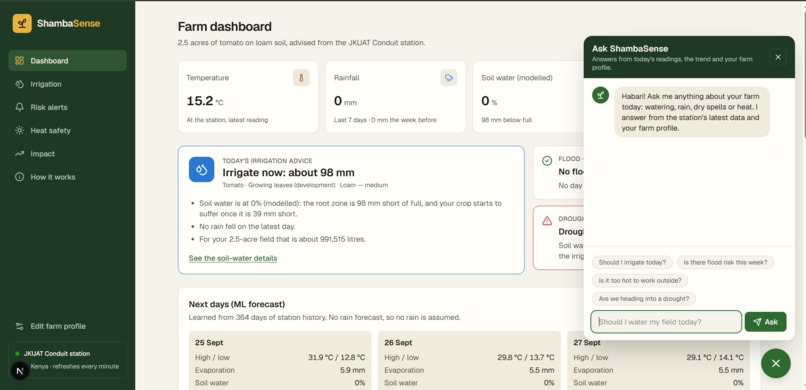The height and width of the screenshot is (390, 806).
Task: Choose 'Should I irrigate today?' suggestion
Action: [x=633, y=262]
